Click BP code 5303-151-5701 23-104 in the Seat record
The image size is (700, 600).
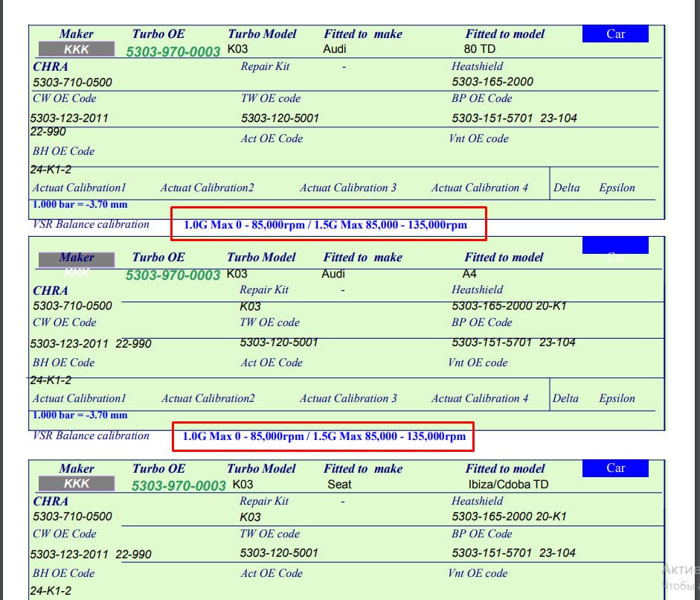513,553
